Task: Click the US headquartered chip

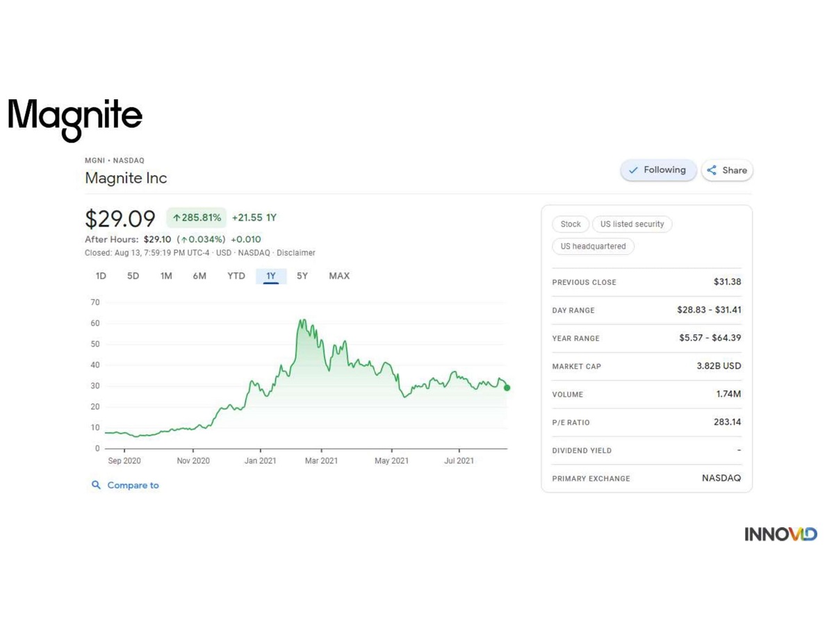Action: [x=593, y=247]
